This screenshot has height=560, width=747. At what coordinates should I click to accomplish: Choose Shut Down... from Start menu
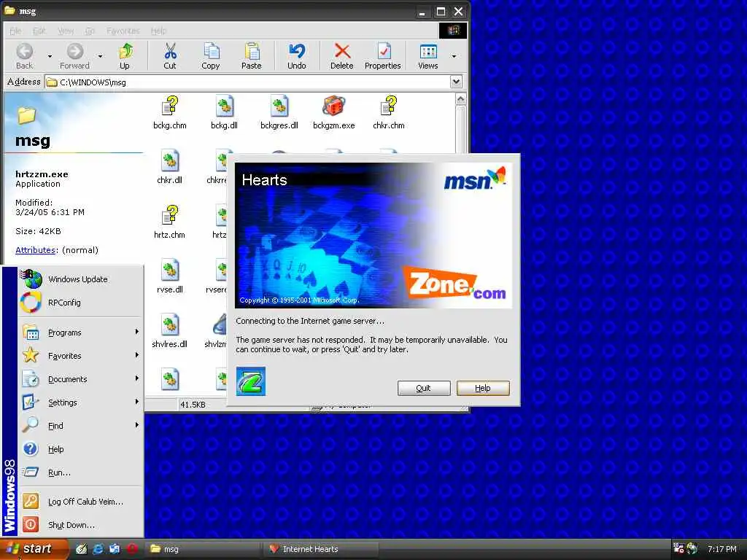pos(80,525)
